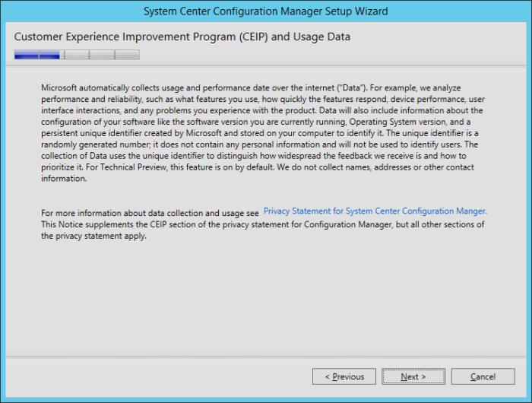Click the Customer Experience Improvement Program heading
Screen dimensions: 532x403
tap(182, 36)
